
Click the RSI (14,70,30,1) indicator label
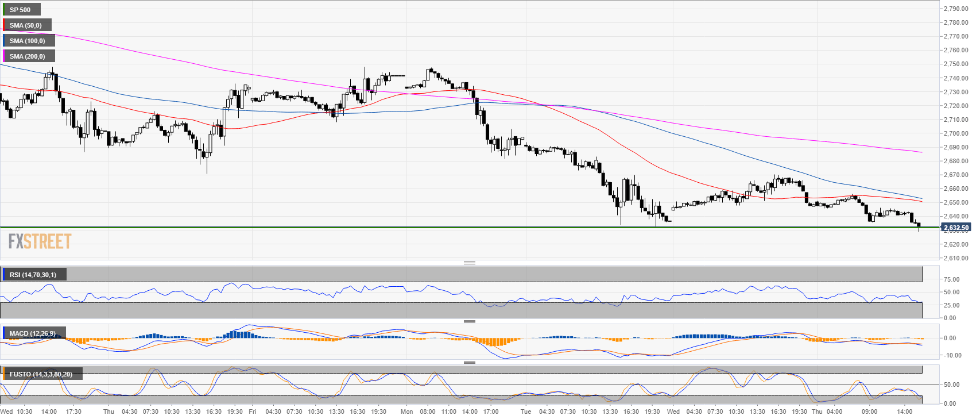pyautogui.click(x=33, y=275)
